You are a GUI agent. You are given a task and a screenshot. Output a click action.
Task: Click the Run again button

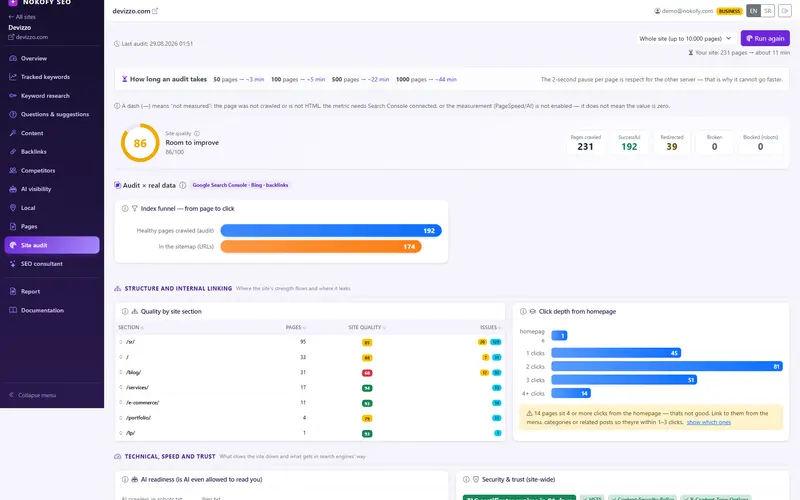click(x=765, y=38)
